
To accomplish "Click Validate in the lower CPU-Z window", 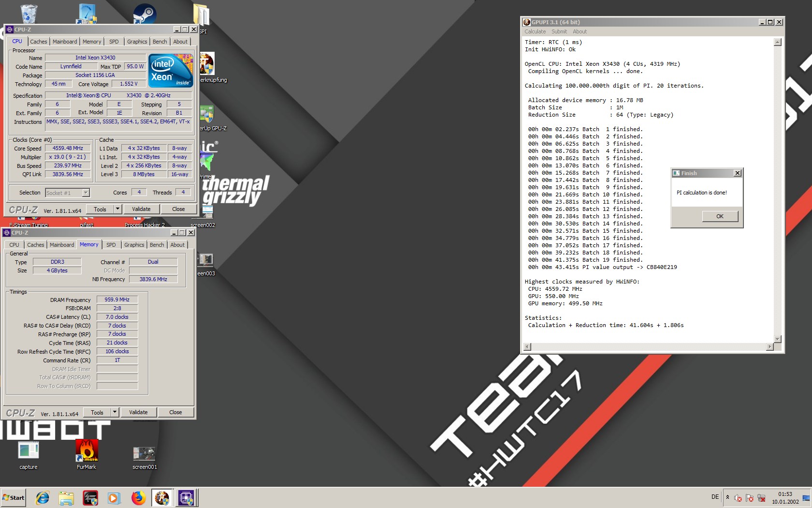I will coord(138,412).
